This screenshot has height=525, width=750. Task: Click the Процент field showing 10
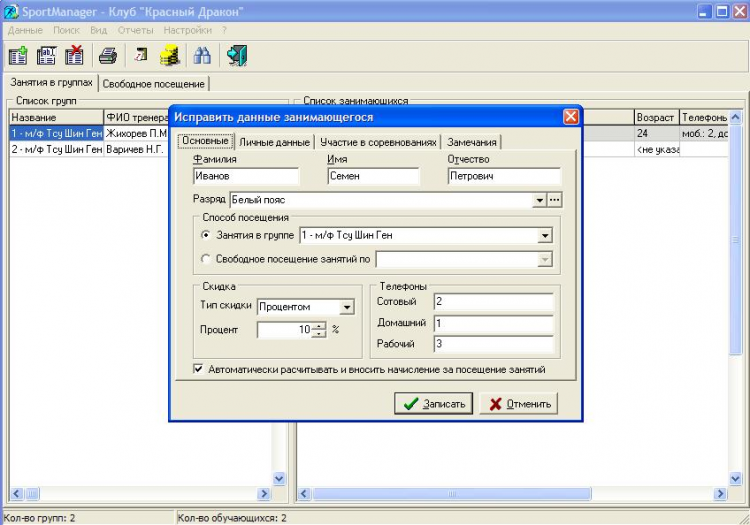tap(285, 329)
